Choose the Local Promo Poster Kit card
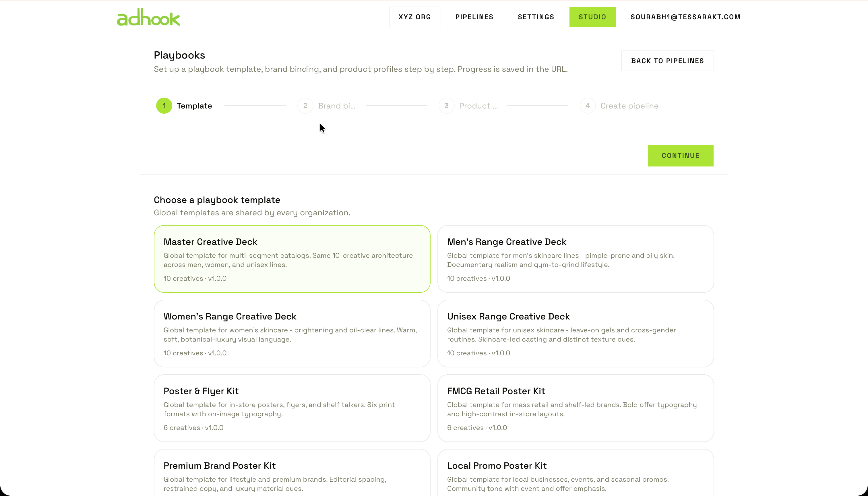Viewport: 868px width, 496px height. pos(576,472)
